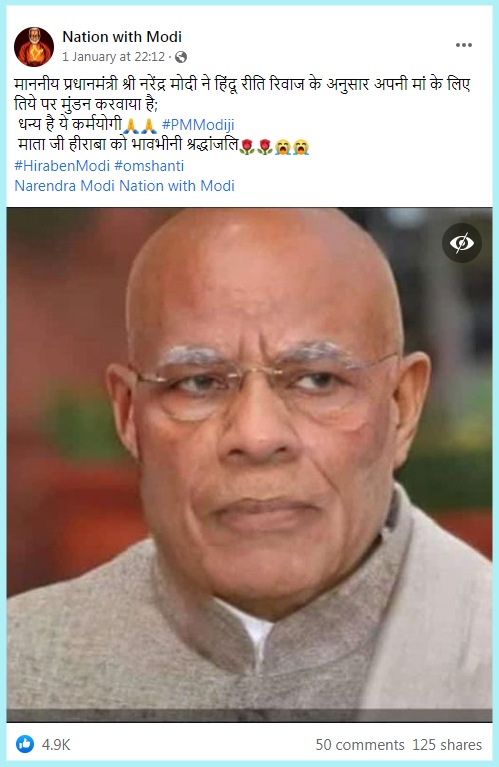Open the post photo in viewer
This screenshot has height=767, width=499.
[x=249, y=465]
